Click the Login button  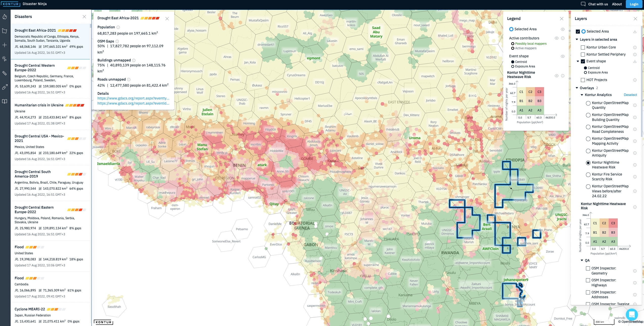click(x=634, y=4)
